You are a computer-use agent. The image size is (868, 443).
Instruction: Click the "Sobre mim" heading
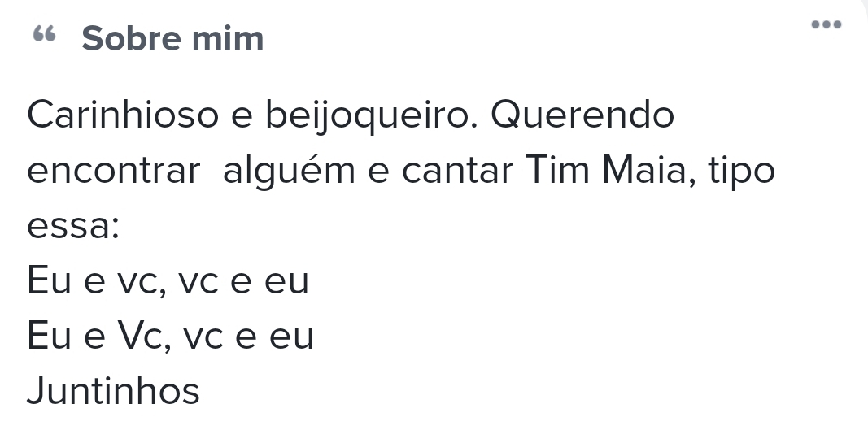[x=172, y=38]
